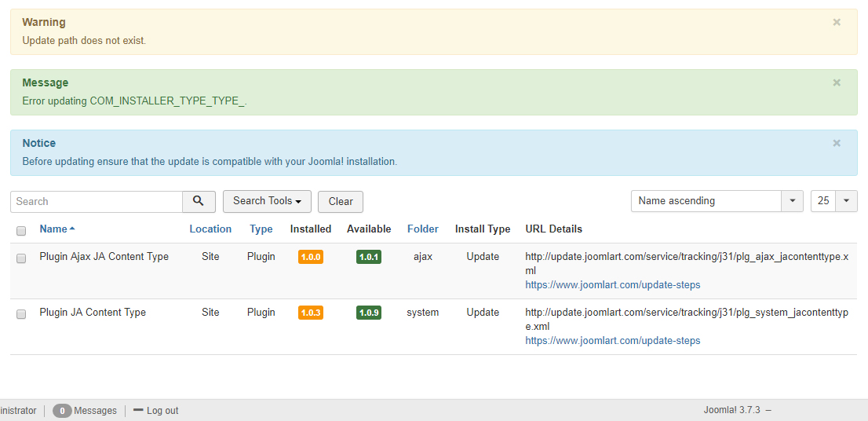Click the magnifying glass search button
Image resolution: width=868 pixels, height=421 pixels.
199,201
